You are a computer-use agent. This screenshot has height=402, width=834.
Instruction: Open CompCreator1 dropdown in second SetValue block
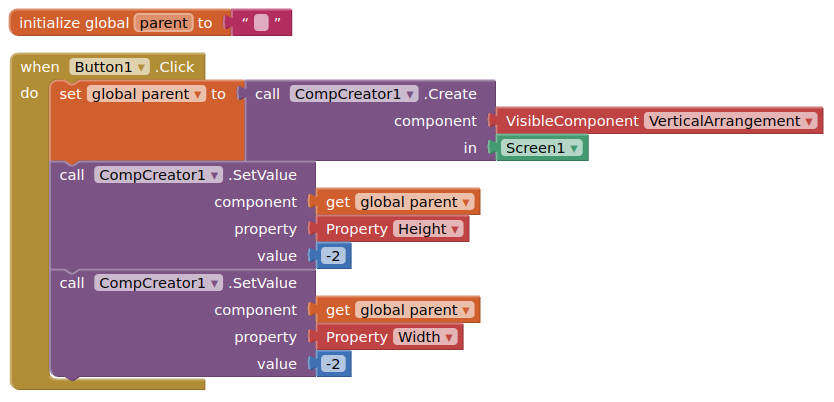pyautogui.click(x=159, y=283)
